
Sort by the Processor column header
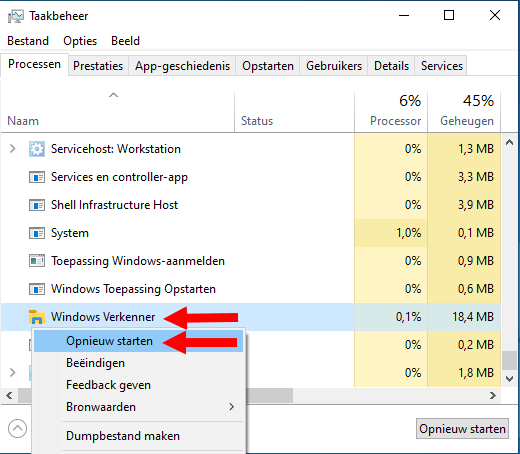pos(391,112)
